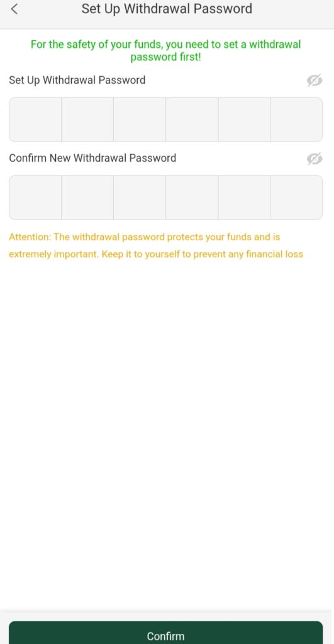
Task: Click the green safety of your funds notice
Action: tap(166, 50)
